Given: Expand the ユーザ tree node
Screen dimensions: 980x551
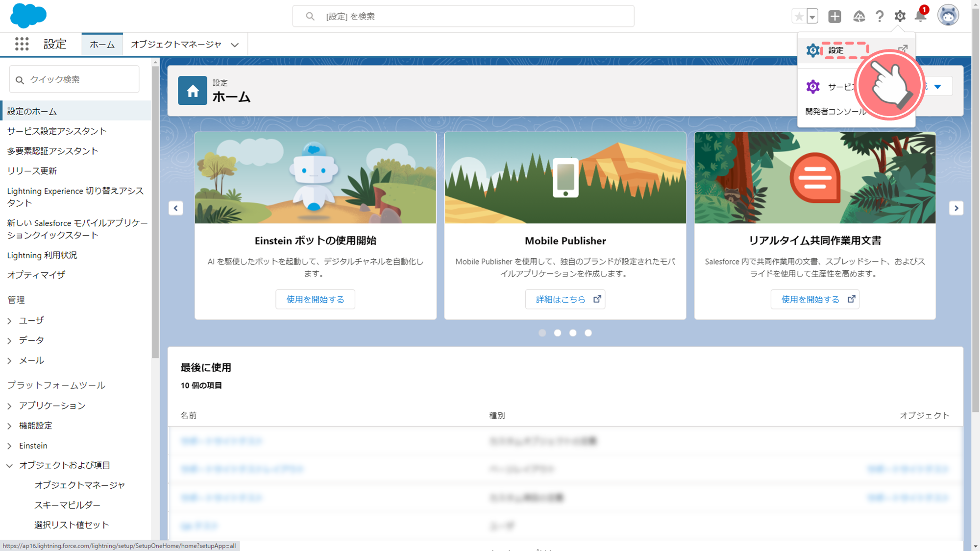Looking at the screenshot, I should tap(9, 321).
